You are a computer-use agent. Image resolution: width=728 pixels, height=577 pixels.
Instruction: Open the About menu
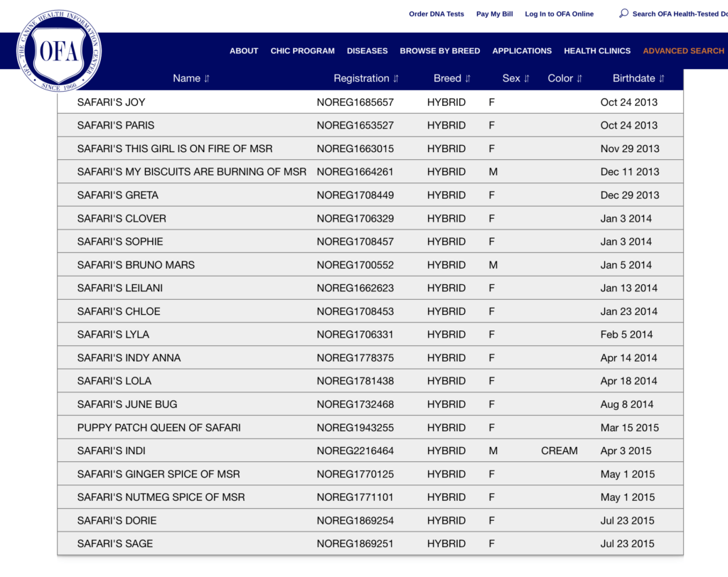(244, 50)
